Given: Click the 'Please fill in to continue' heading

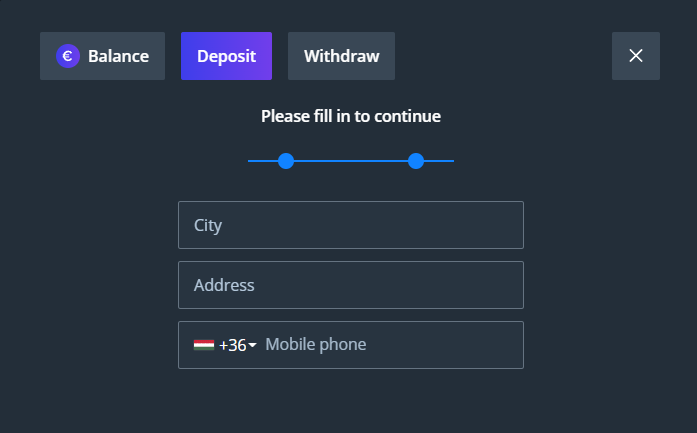Looking at the screenshot, I should coord(350,116).
